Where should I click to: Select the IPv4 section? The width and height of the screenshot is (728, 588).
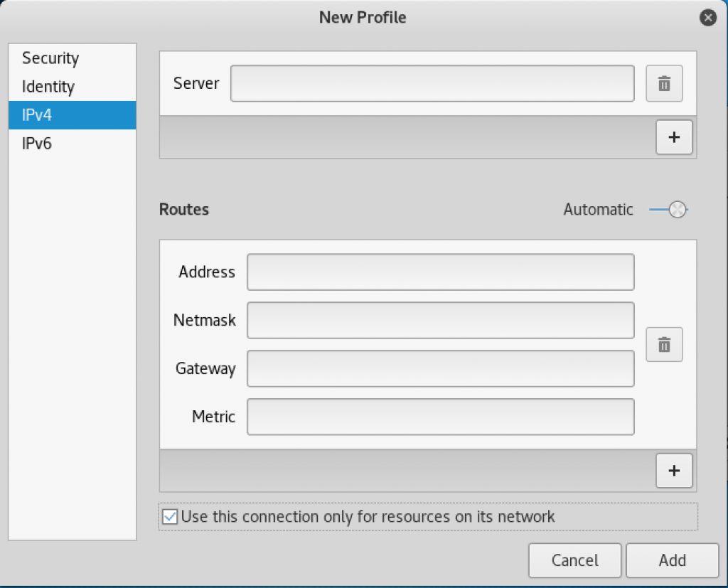(x=72, y=115)
